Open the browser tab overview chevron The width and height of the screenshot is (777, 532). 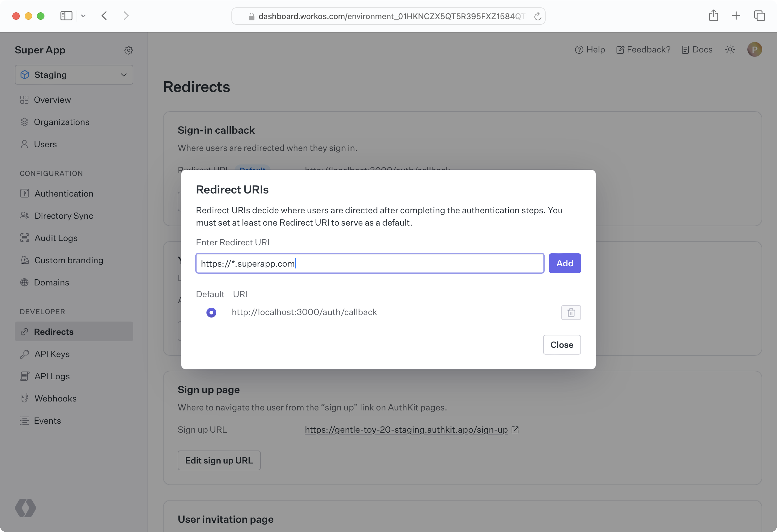click(x=84, y=16)
